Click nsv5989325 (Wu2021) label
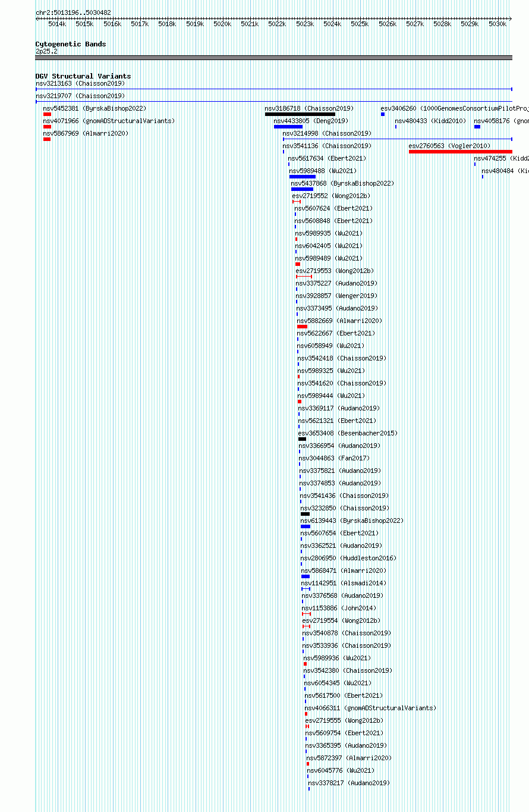This screenshot has height=812, width=529. (x=331, y=371)
